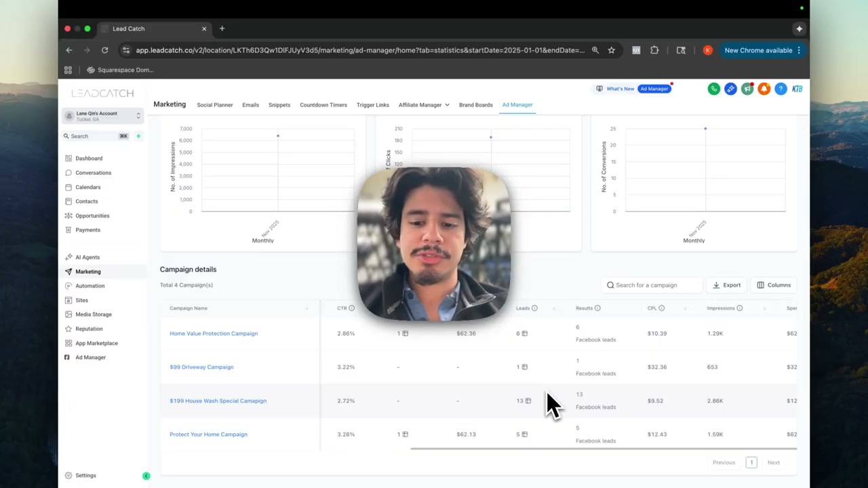868x488 pixels.
Task: Open Automation in the sidebar
Action: pos(90,286)
